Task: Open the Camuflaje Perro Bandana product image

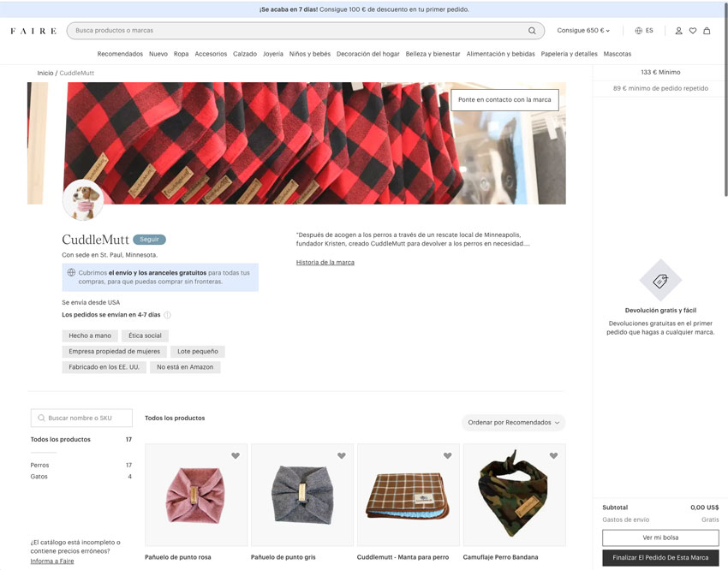Action: [x=515, y=495]
